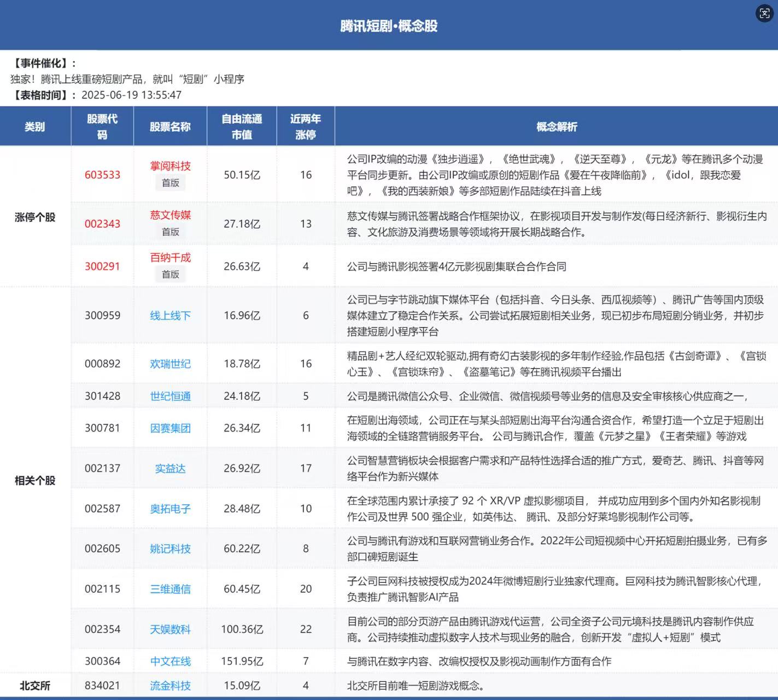Screen dimensions: 778x700
Task: Click the 股票代码 column header
Action: click(102, 127)
